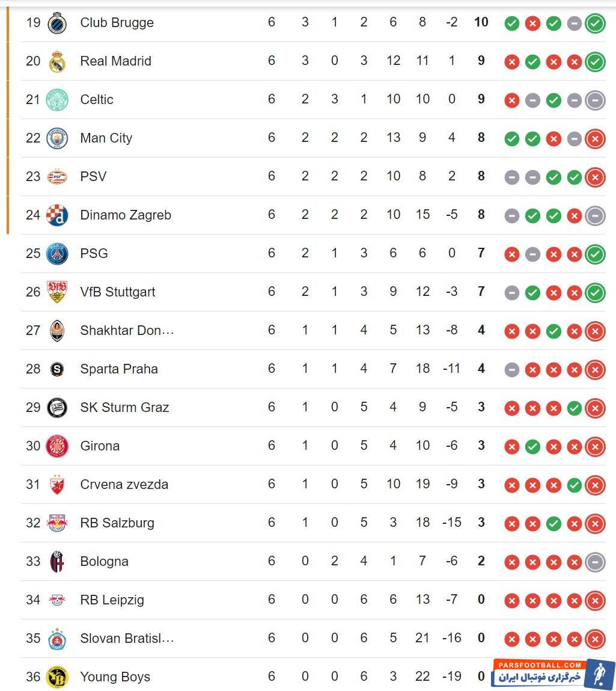Click the Girona club crest
This screenshot has width=616, height=691.
pos(57,446)
